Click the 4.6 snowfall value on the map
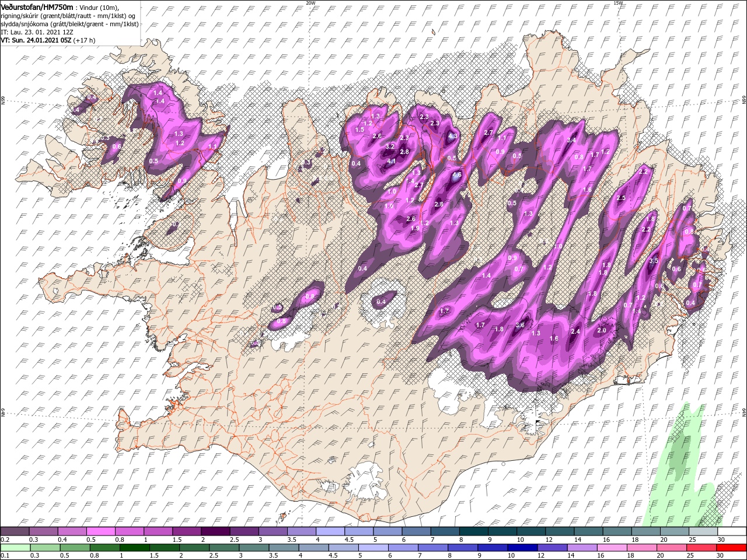 coord(456,174)
